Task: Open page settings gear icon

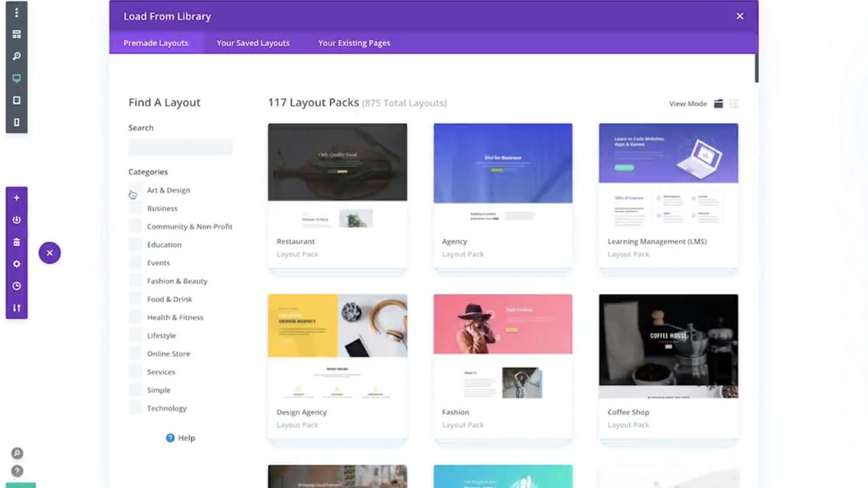Action: 16,264
